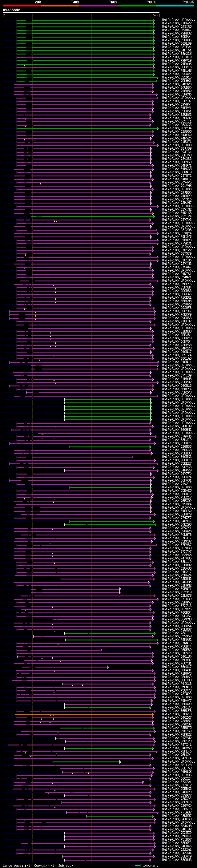Click the UniRef100_C4Y7F0 label
This screenshot has height=868, width=197.
(177, 474)
